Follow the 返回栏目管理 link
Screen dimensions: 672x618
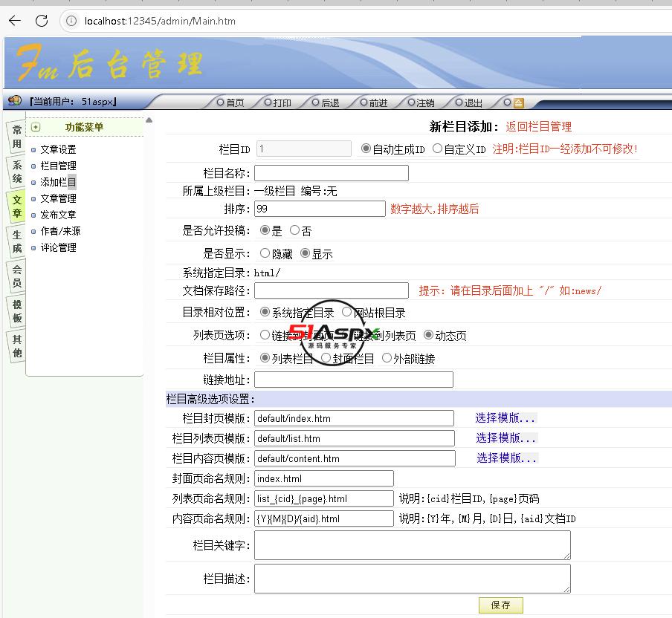click(x=538, y=127)
